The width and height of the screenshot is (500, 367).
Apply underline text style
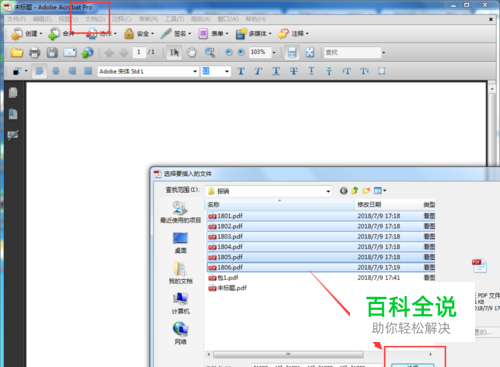click(x=276, y=71)
